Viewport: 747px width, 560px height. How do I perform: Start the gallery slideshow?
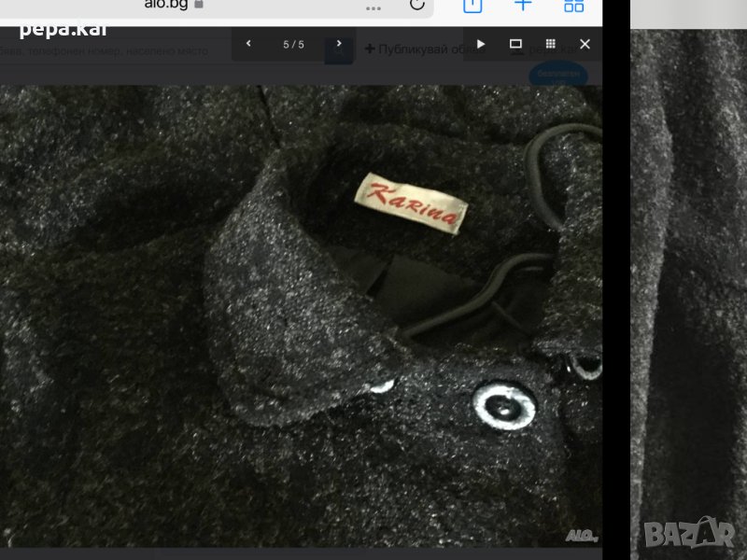pyautogui.click(x=481, y=44)
